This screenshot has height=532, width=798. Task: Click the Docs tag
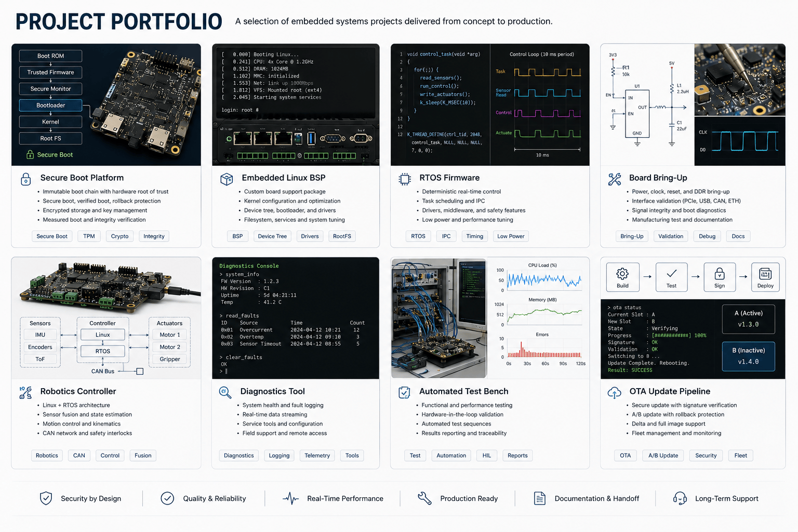point(738,236)
